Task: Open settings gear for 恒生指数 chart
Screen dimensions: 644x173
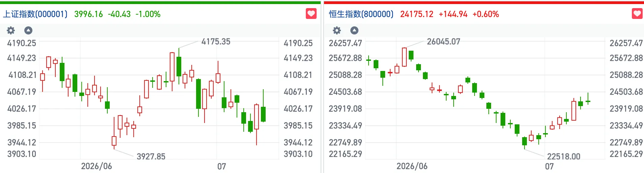Action: (337, 30)
